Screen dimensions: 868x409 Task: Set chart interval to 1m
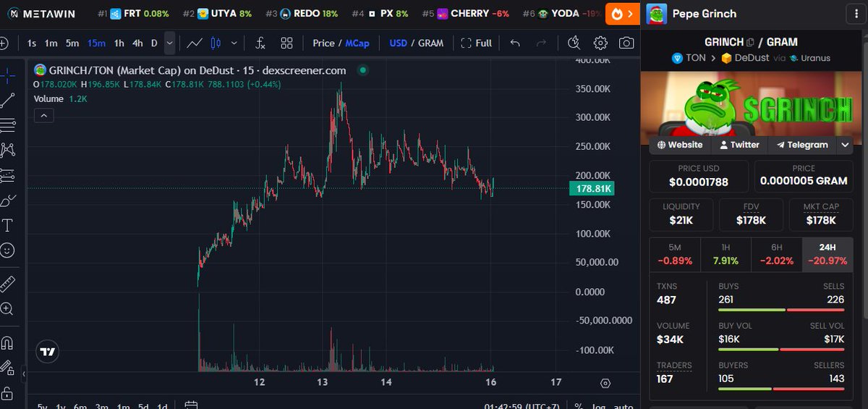coord(51,43)
